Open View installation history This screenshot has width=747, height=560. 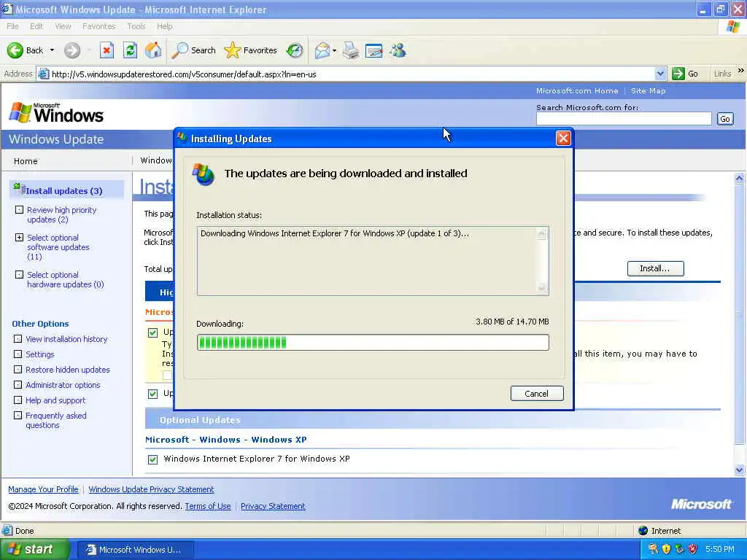pyautogui.click(x=66, y=339)
